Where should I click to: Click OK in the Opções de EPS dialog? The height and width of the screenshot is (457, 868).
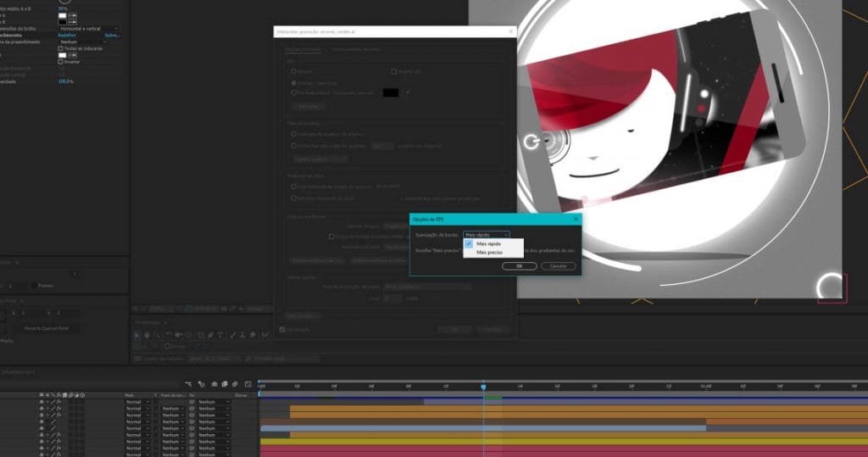point(519,265)
